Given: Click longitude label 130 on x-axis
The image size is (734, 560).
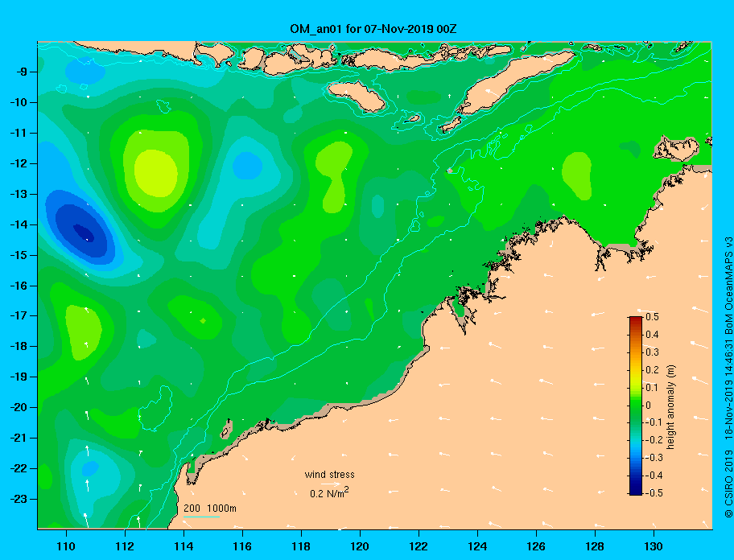Looking at the screenshot, I should pyautogui.click(x=654, y=546).
